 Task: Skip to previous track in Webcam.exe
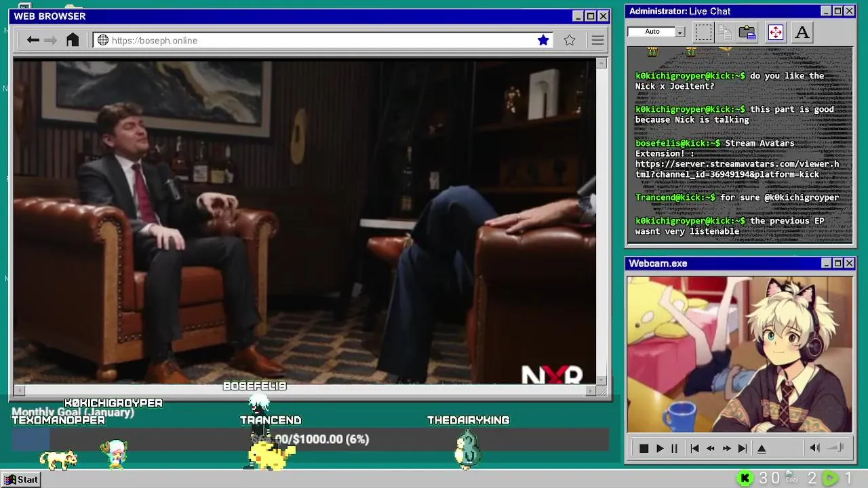(x=694, y=448)
